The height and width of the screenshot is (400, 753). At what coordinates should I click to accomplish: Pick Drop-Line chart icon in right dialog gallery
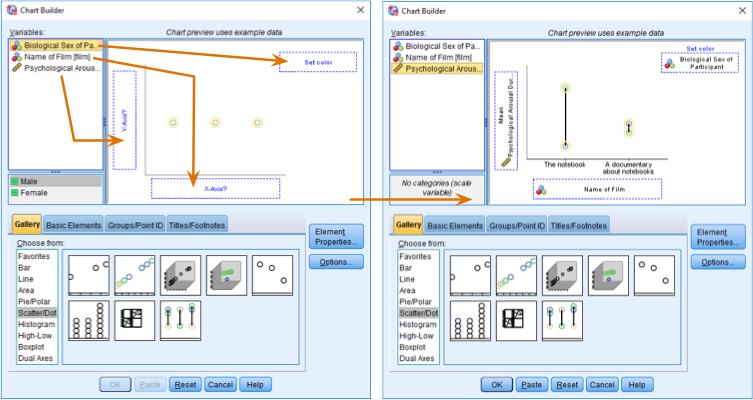(x=561, y=321)
